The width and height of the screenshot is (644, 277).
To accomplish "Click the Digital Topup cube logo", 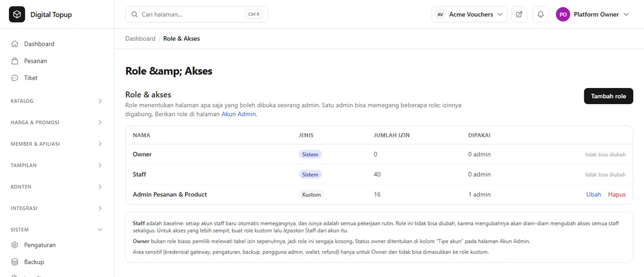I will tap(17, 14).
